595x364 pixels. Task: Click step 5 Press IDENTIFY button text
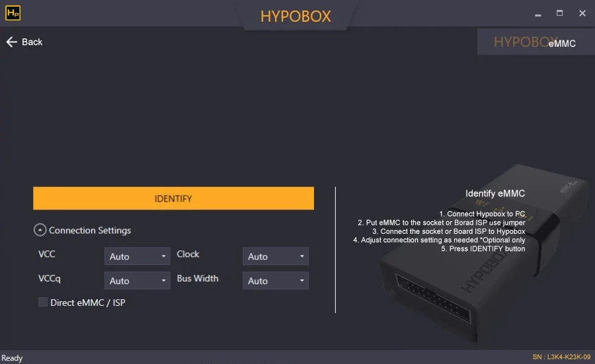tap(483, 249)
